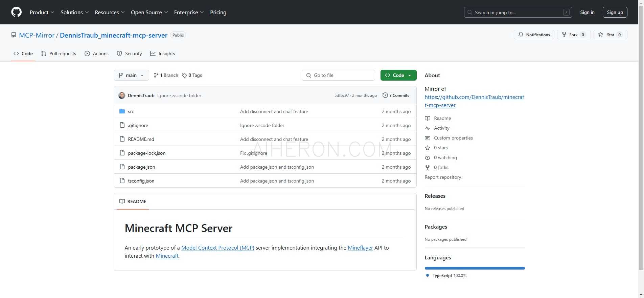View the 0 forks link
The image size is (644, 298).
(437, 167)
